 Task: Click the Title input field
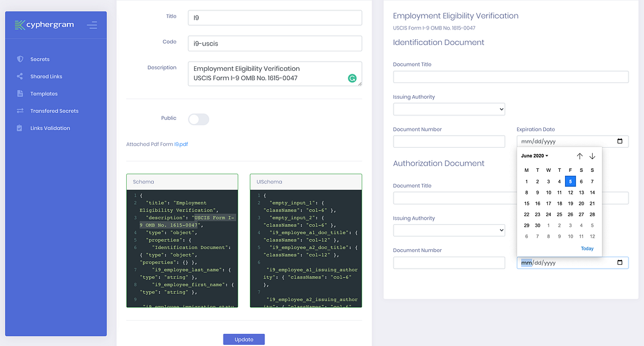pos(275,18)
